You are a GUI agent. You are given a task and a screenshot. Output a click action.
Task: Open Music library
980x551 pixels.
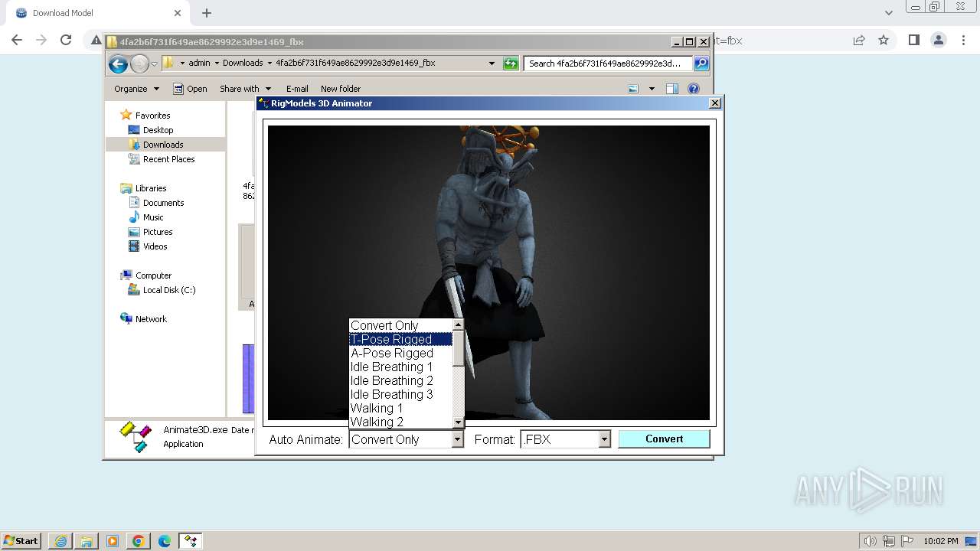[153, 217]
